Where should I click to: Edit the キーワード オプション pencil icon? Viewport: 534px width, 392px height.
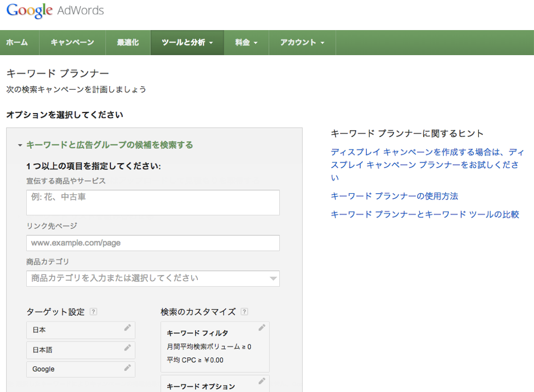click(262, 381)
